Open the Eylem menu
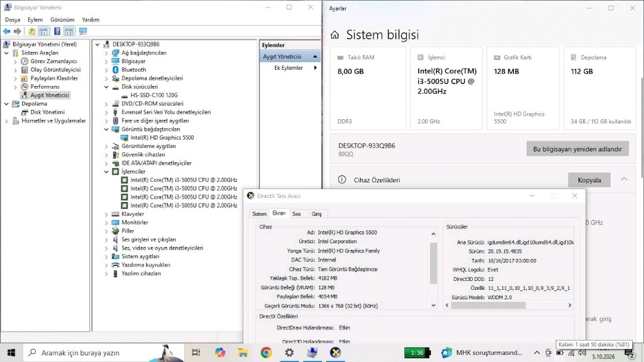The height and width of the screenshot is (362, 644). pyautogui.click(x=35, y=19)
